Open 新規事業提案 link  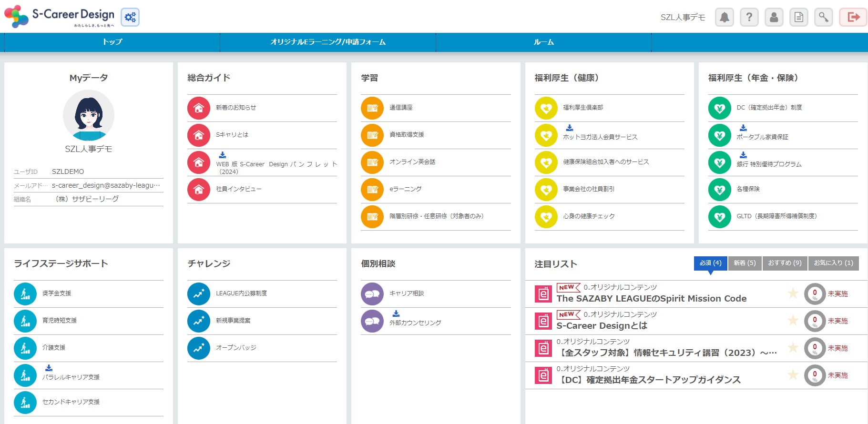tap(233, 321)
